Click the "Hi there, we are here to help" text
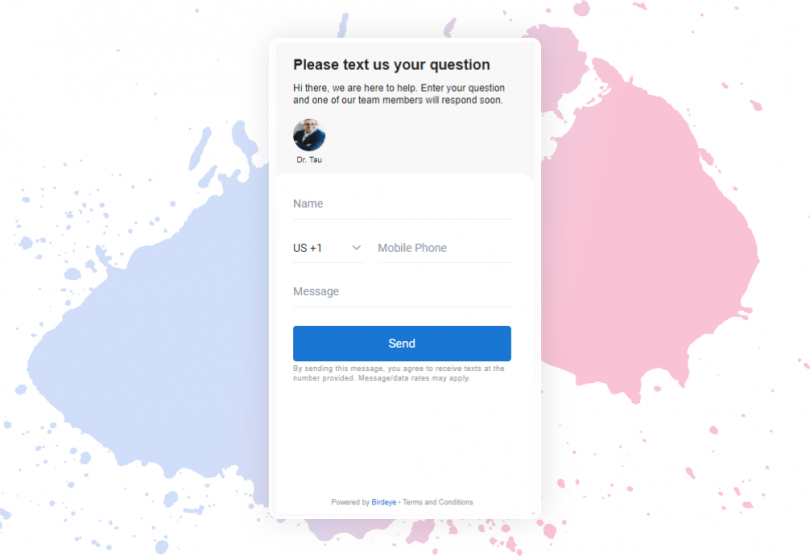The image size is (810, 556). (398, 94)
